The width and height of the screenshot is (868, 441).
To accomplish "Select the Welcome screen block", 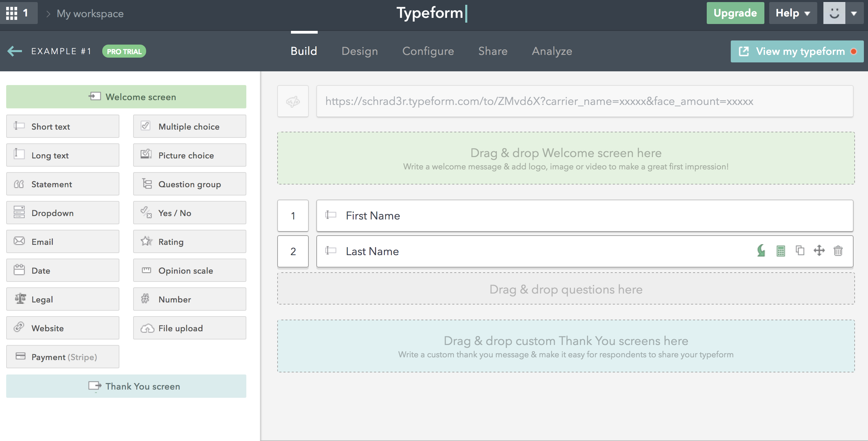I will (126, 97).
